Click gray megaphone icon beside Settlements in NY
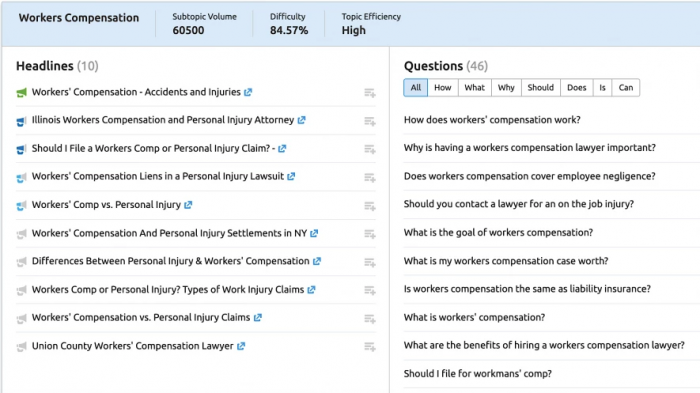The image size is (700, 393). point(21,234)
